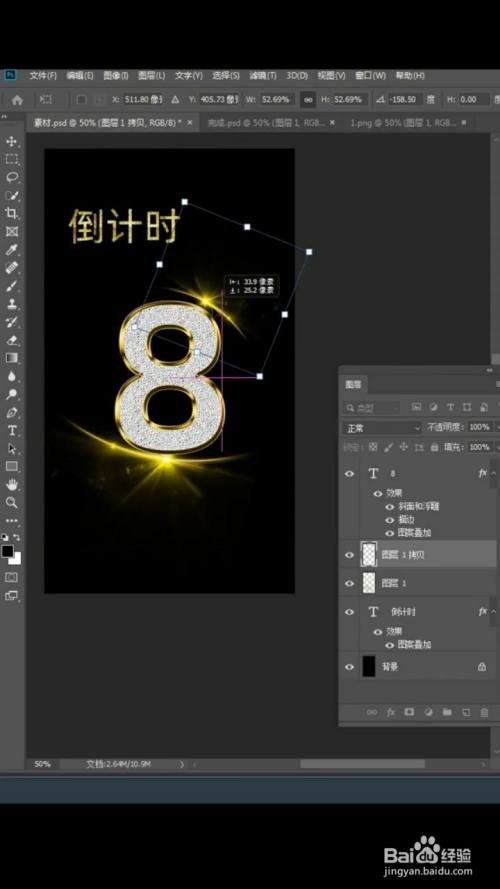Open the 图层(L) menu
The width and height of the screenshot is (500, 889).
(x=151, y=75)
